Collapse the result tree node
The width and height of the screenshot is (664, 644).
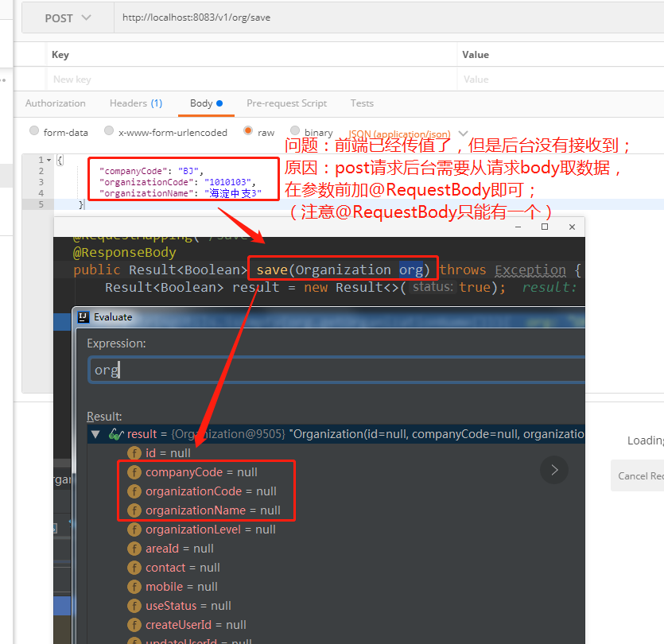(x=95, y=434)
